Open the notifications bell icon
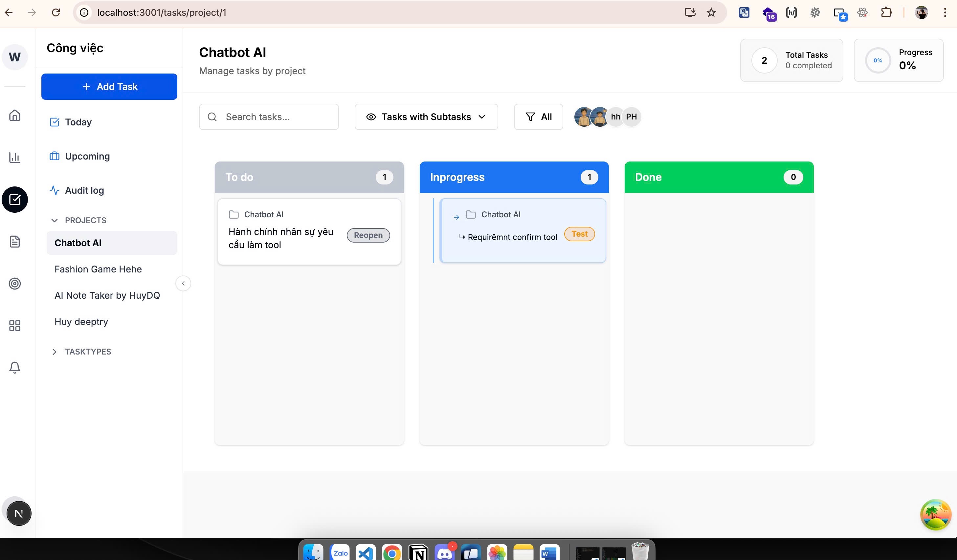The height and width of the screenshot is (560, 957). coord(15,368)
